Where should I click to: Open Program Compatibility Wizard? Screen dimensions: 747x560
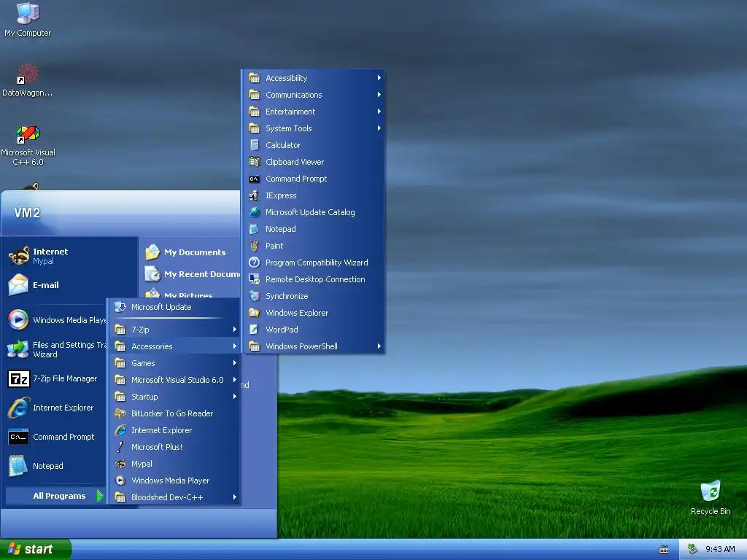(x=313, y=262)
